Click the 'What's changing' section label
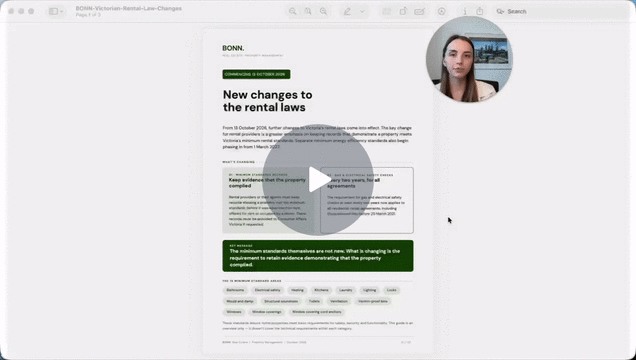 [x=238, y=162]
